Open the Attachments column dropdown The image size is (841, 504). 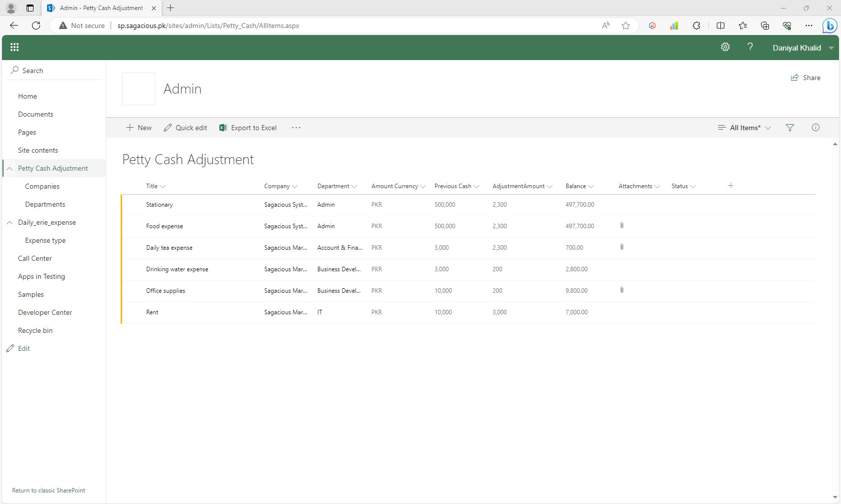pyautogui.click(x=657, y=186)
